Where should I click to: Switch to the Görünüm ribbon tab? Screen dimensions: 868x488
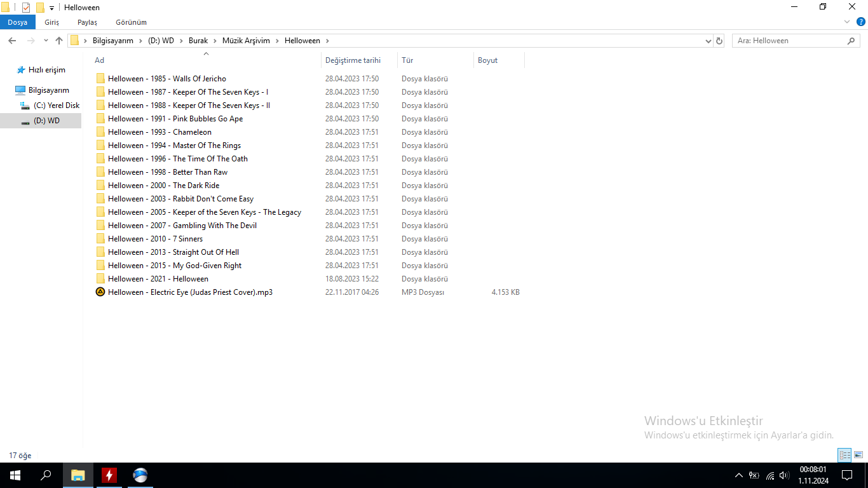pos(131,22)
